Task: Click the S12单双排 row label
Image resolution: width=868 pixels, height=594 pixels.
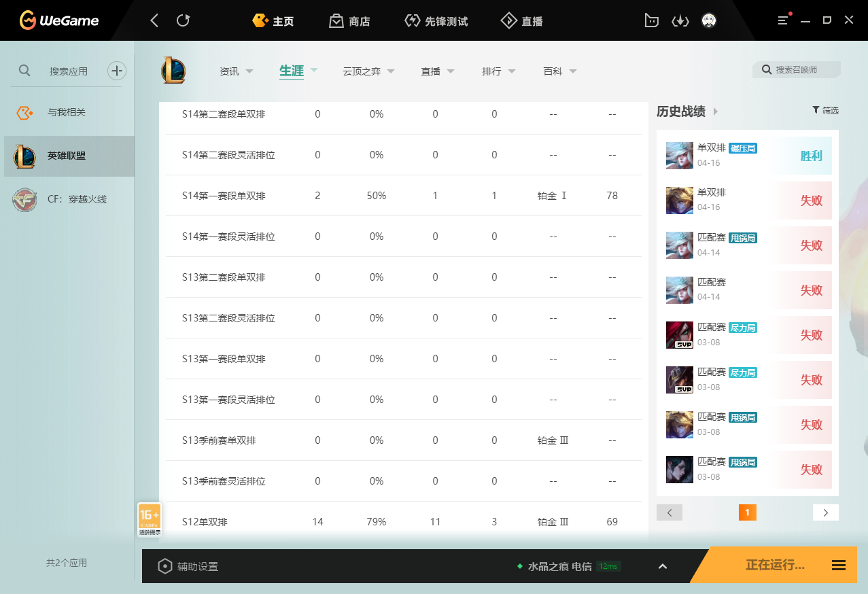Action: pyautogui.click(x=205, y=522)
